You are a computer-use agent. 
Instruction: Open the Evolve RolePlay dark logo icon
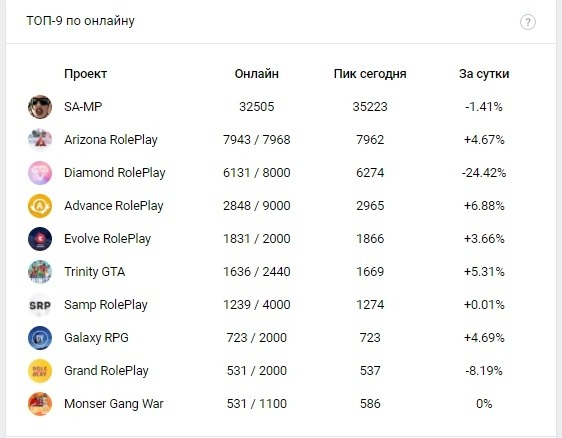click(40, 239)
